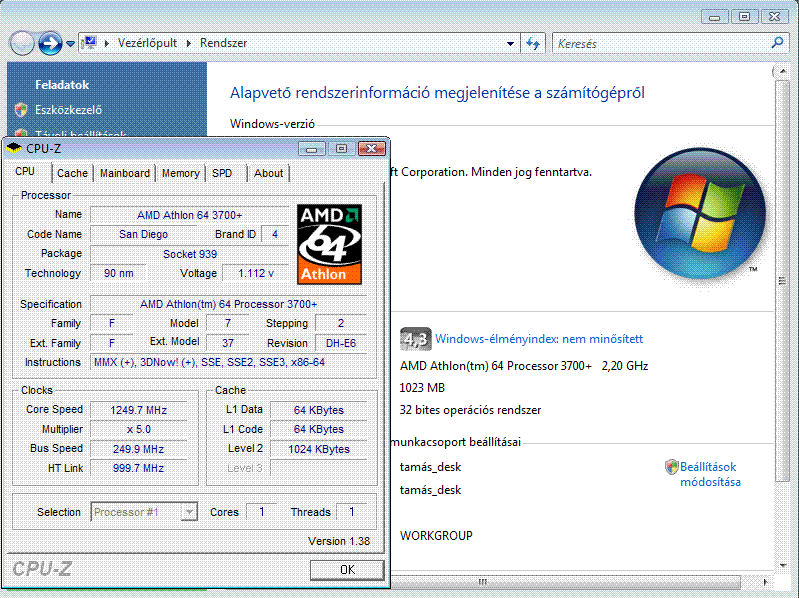Click the Instructions field listing MMX, SSE
This screenshot has width=799, height=598.
pos(228,362)
